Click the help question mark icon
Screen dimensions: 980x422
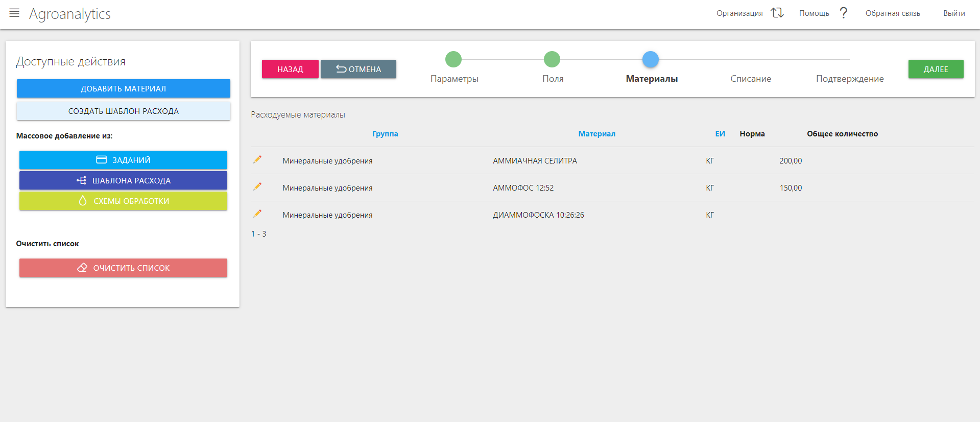coord(844,13)
